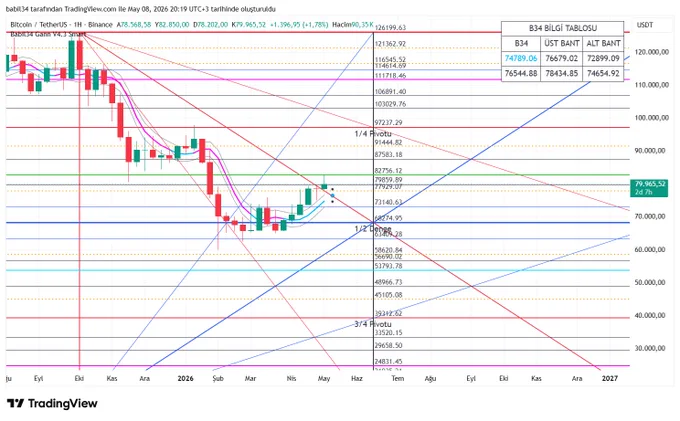This screenshot has height=421, width=680.
Task: Select the table value 76679.02
Action: (562, 58)
